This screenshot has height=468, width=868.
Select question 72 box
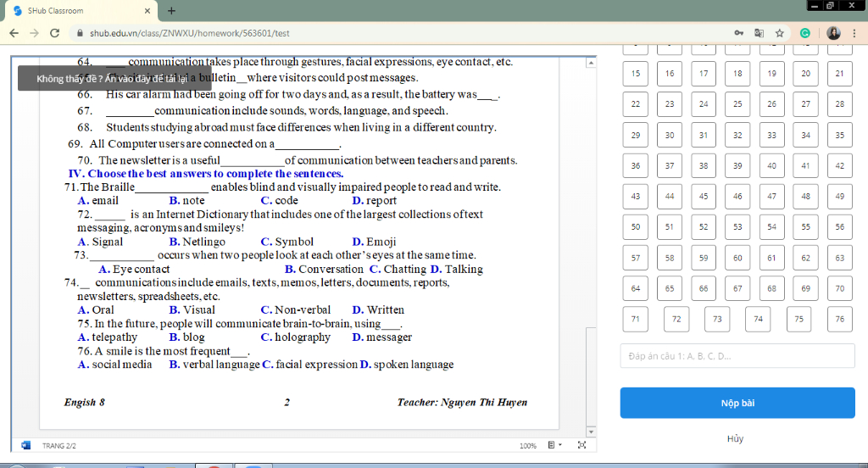point(676,319)
